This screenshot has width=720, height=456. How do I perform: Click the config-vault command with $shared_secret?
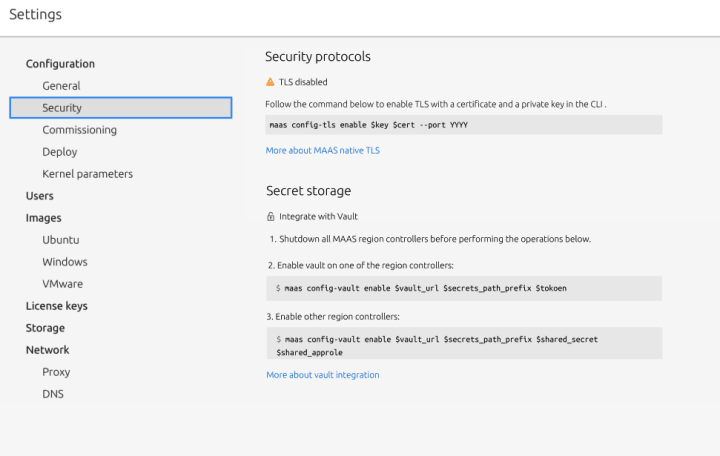tap(464, 343)
